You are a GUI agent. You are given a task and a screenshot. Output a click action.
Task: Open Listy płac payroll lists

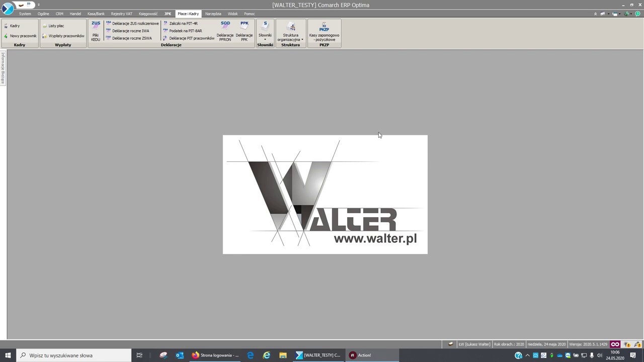[53, 26]
